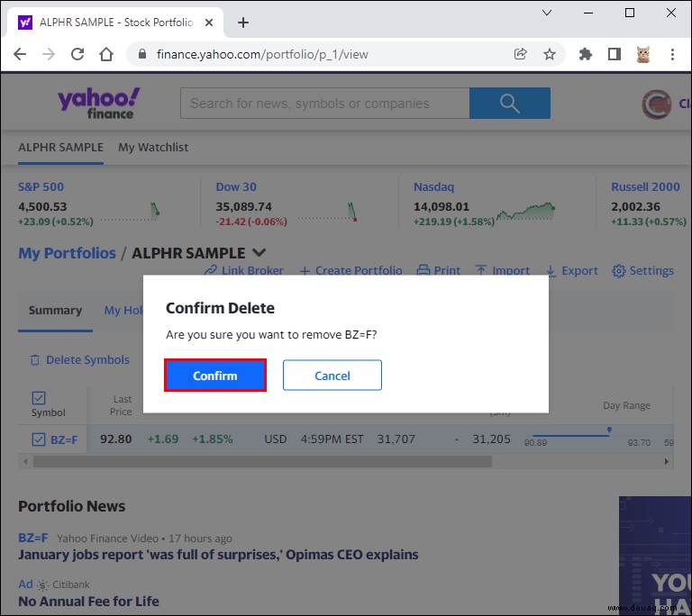Toggle the select-all Symbol header checkbox
The width and height of the screenshot is (692, 616).
point(39,398)
